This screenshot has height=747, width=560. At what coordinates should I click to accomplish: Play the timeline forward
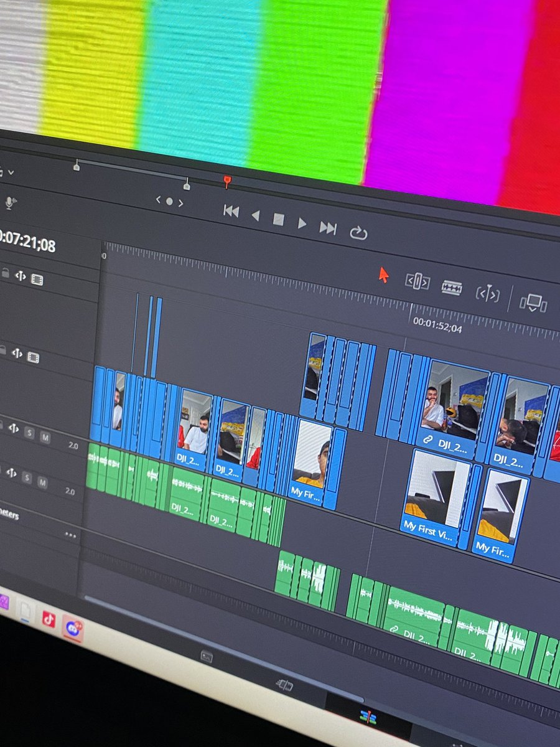(302, 223)
